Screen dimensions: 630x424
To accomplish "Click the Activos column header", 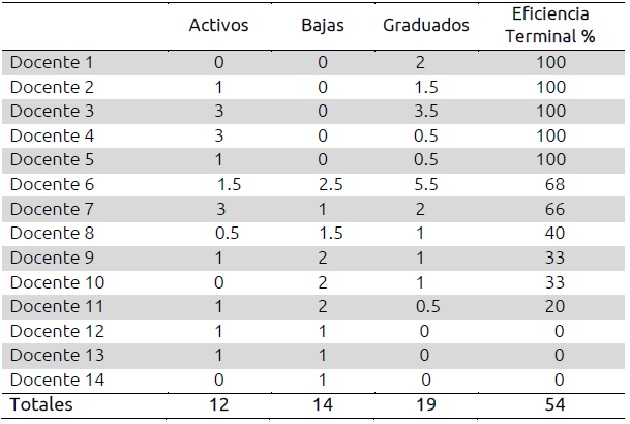I will [x=218, y=25].
